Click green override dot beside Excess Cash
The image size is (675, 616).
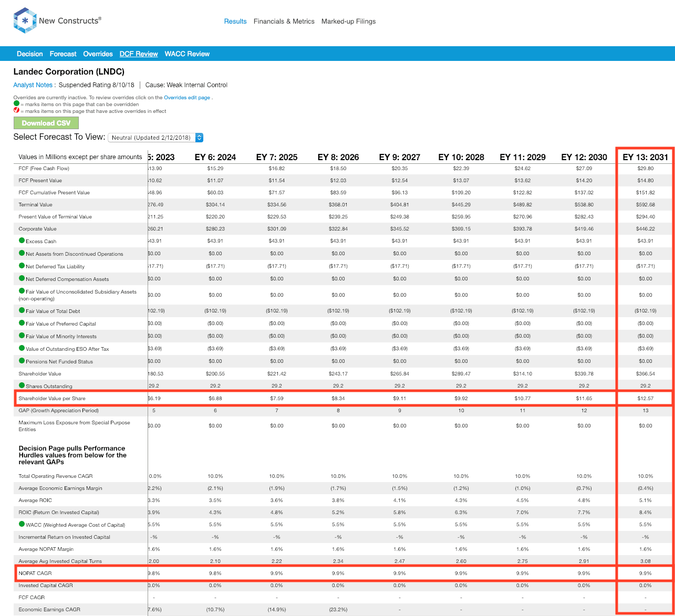click(22, 241)
